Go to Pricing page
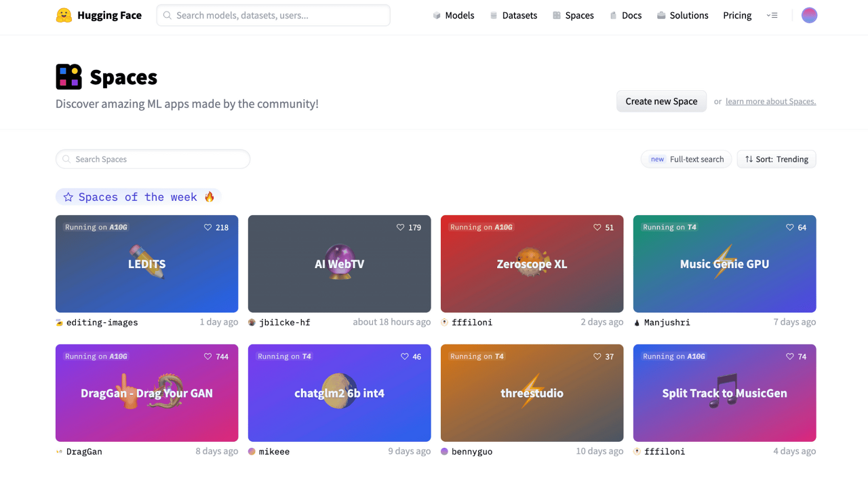868x490 pixels. (737, 15)
